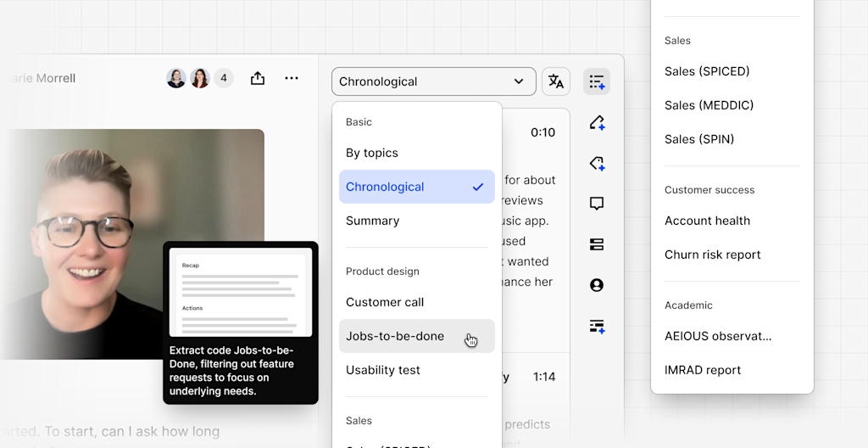Click the video thumbnail of the speaker
Image resolution: width=868 pixels, height=448 pixels.
coord(132,244)
